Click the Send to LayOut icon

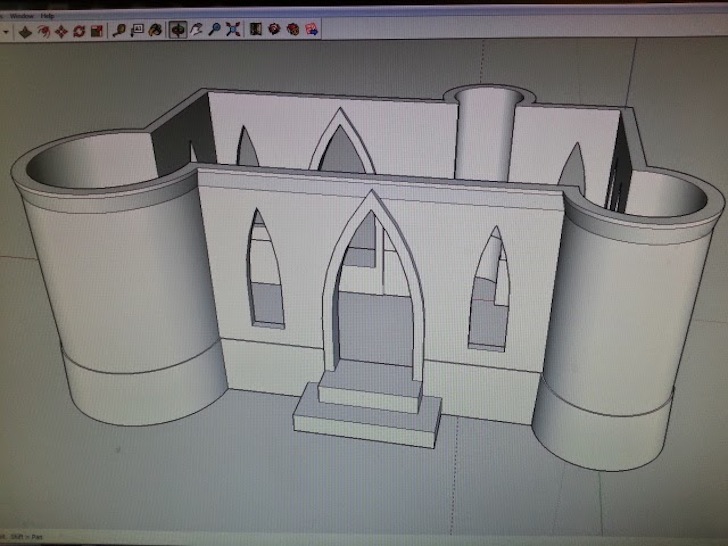(x=311, y=31)
